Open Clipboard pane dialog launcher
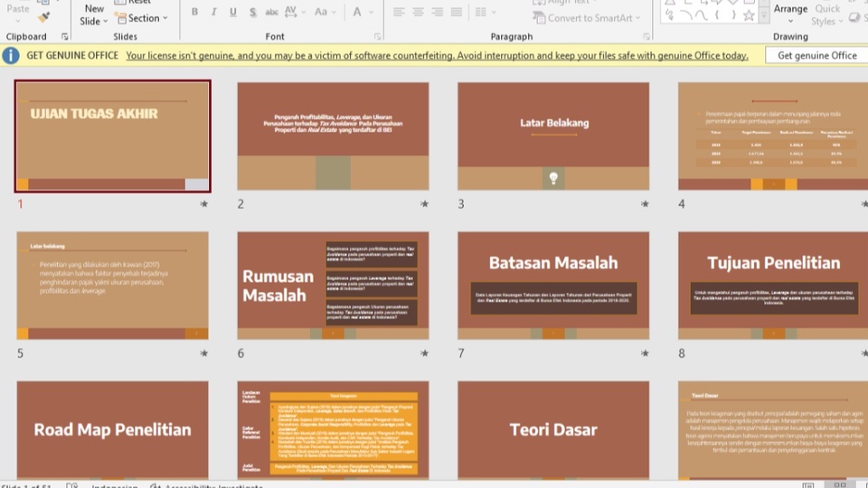This screenshot has height=488, width=868. 65,36
